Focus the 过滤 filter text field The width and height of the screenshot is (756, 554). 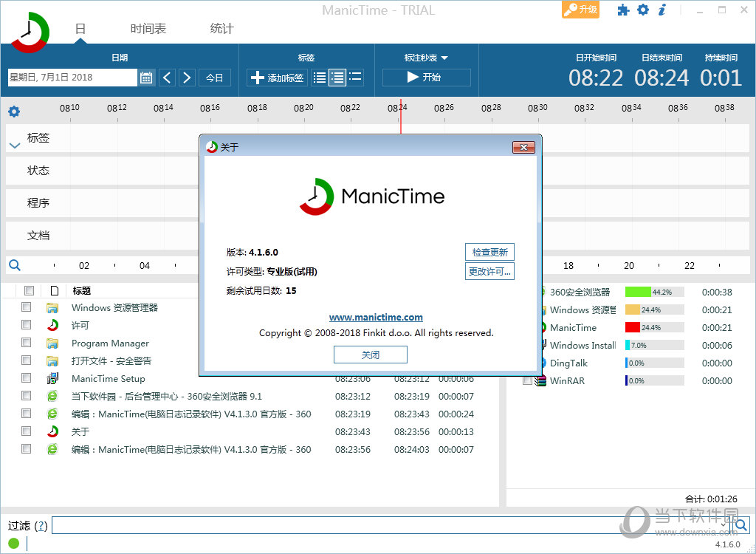[393, 525]
